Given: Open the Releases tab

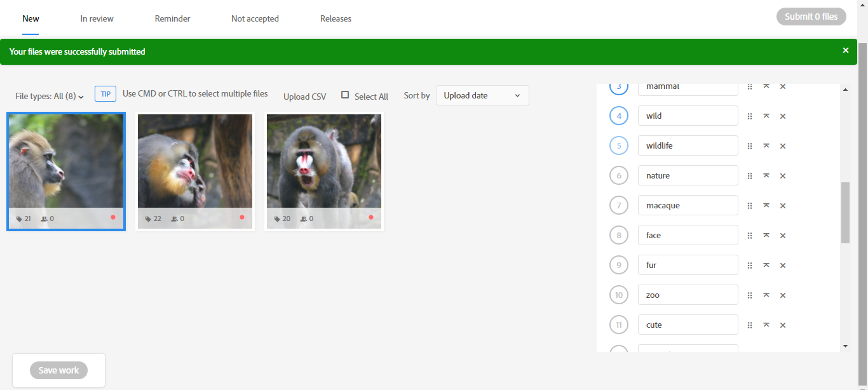Looking at the screenshot, I should coord(336,18).
